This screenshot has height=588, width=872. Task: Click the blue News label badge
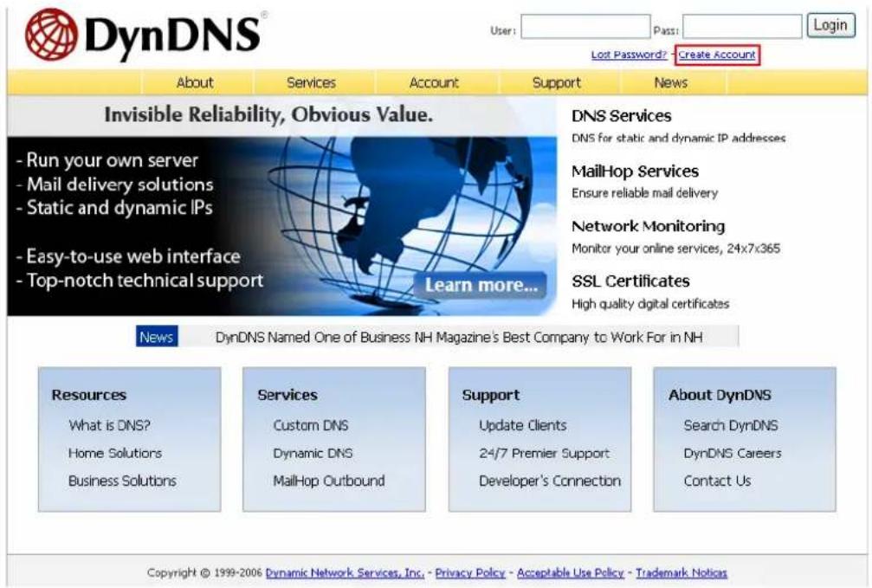(x=157, y=337)
